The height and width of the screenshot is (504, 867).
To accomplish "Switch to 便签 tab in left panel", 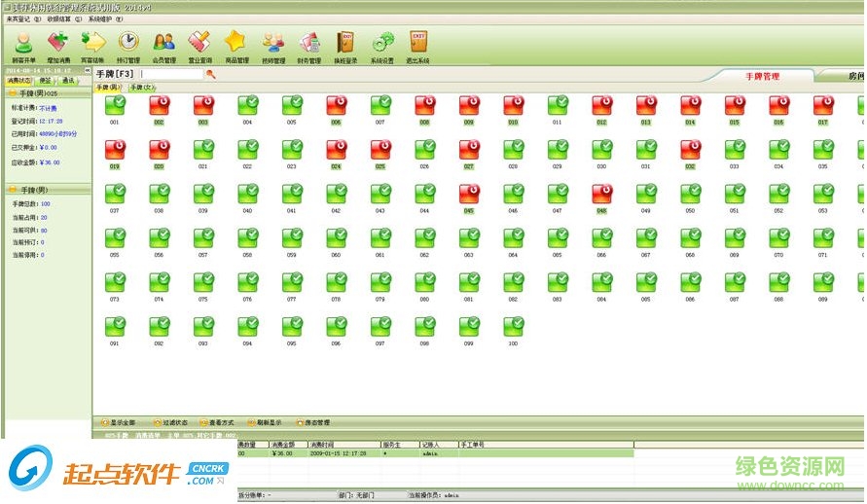I will coord(46,81).
